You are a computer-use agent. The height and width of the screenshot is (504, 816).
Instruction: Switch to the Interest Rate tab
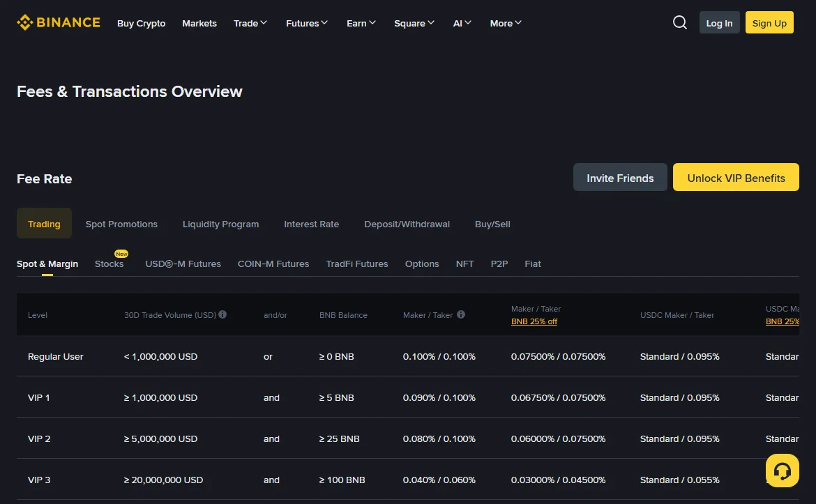[x=311, y=224]
